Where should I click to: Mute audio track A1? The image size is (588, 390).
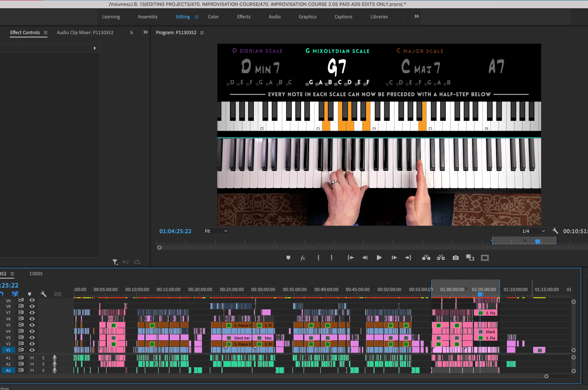(32, 358)
